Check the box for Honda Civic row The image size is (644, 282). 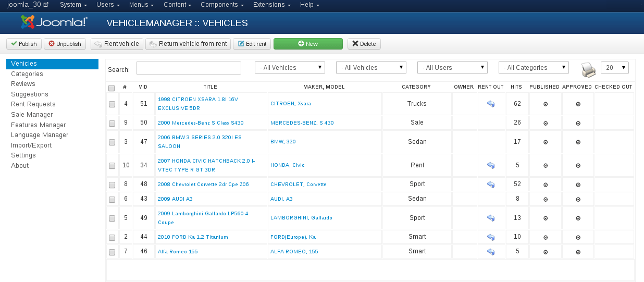(112, 166)
